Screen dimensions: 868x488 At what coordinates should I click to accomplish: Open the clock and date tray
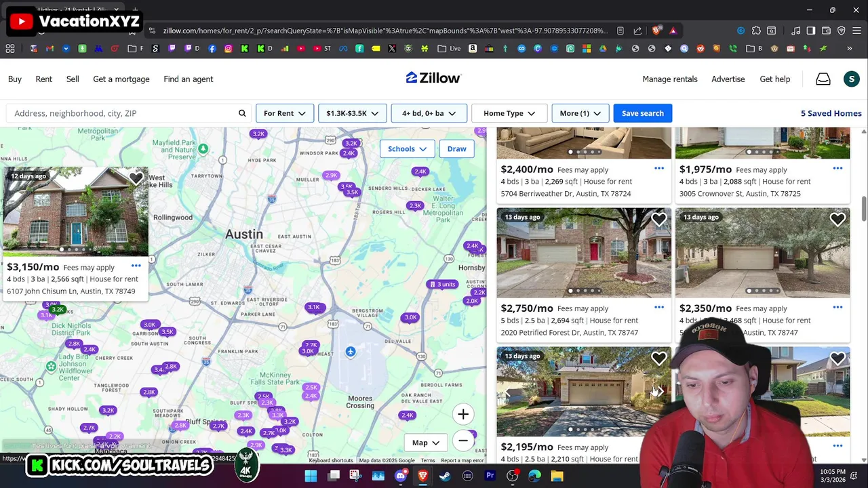831,476
